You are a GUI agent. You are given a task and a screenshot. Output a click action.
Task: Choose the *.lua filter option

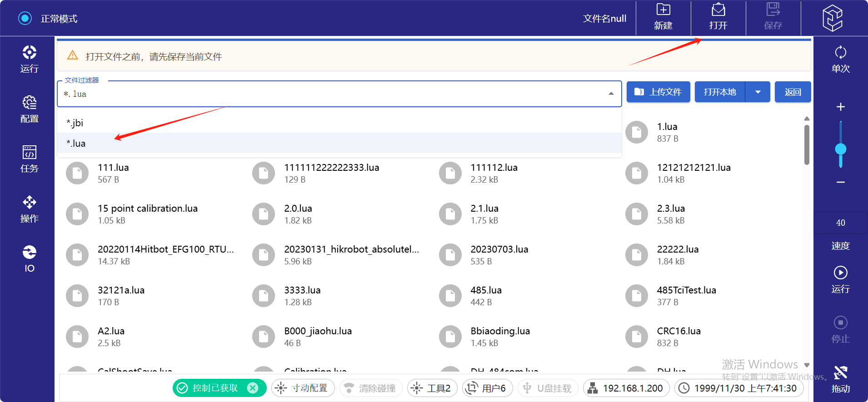[76, 144]
